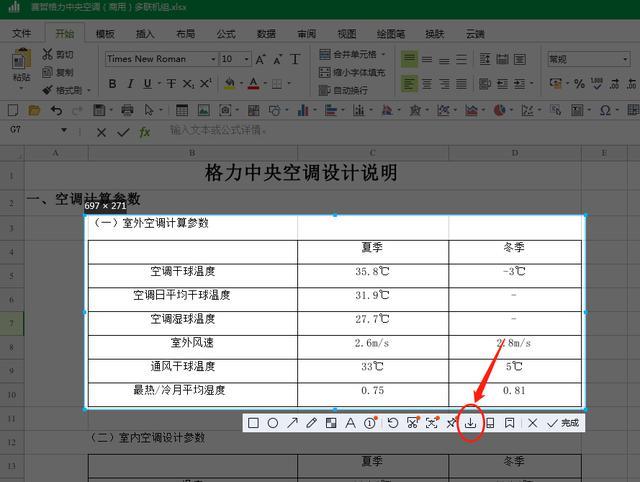This screenshot has width=640, height=482.
Task: Click the undo annotation icon
Action: point(393,423)
